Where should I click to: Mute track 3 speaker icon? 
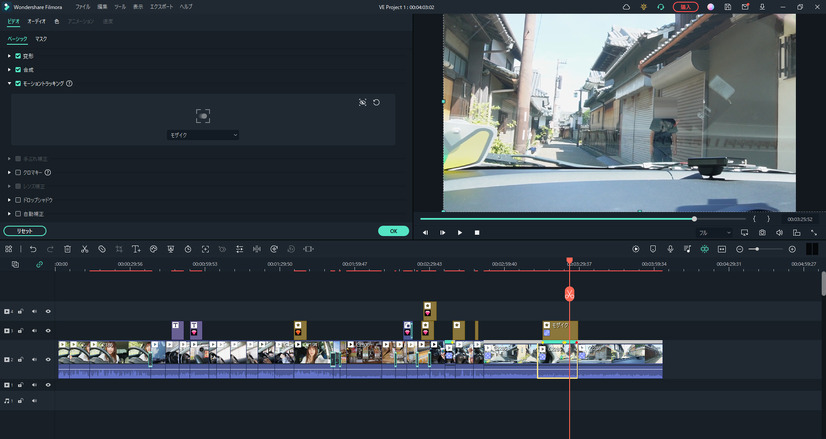(x=34, y=331)
